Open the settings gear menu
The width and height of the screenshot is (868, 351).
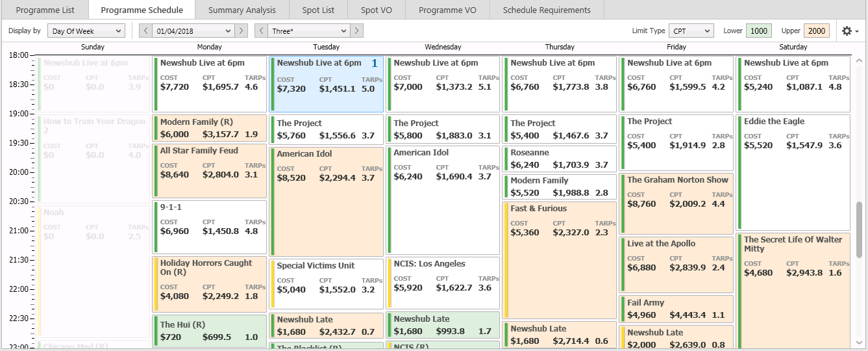point(850,31)
